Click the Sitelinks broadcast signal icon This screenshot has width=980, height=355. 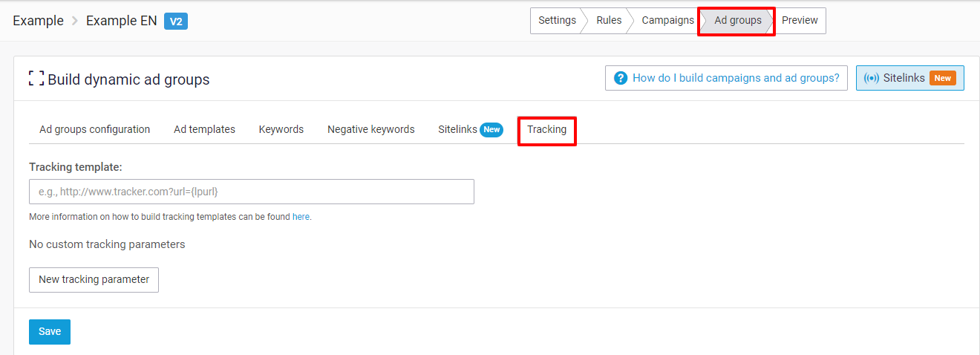tap(872, 78)
